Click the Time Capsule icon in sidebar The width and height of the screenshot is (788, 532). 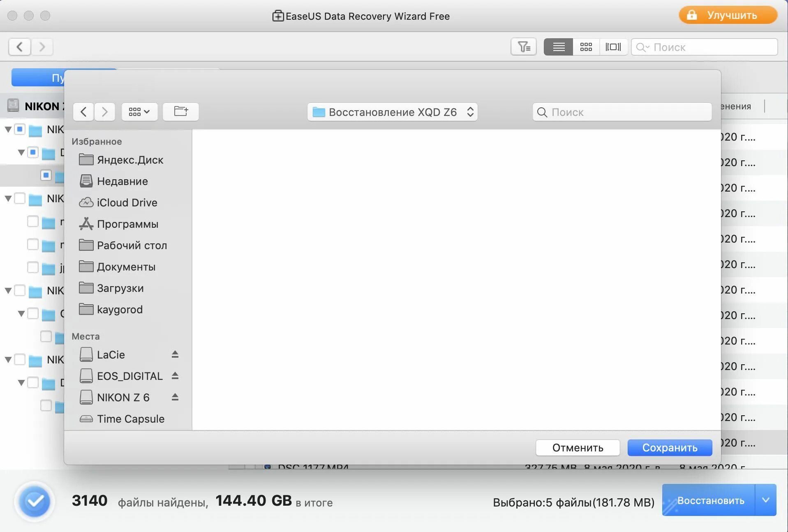click(86, 419)
